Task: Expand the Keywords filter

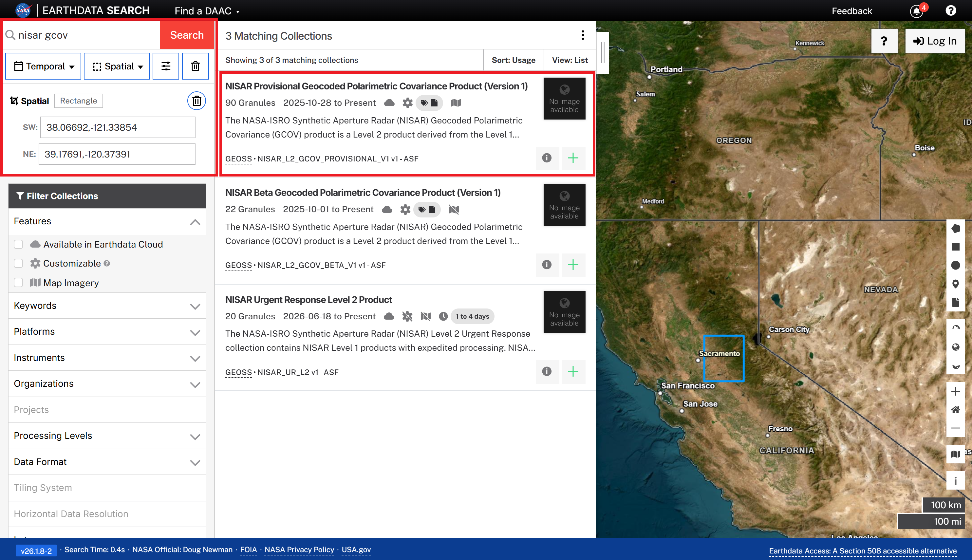Action: (x=107, y=306)
